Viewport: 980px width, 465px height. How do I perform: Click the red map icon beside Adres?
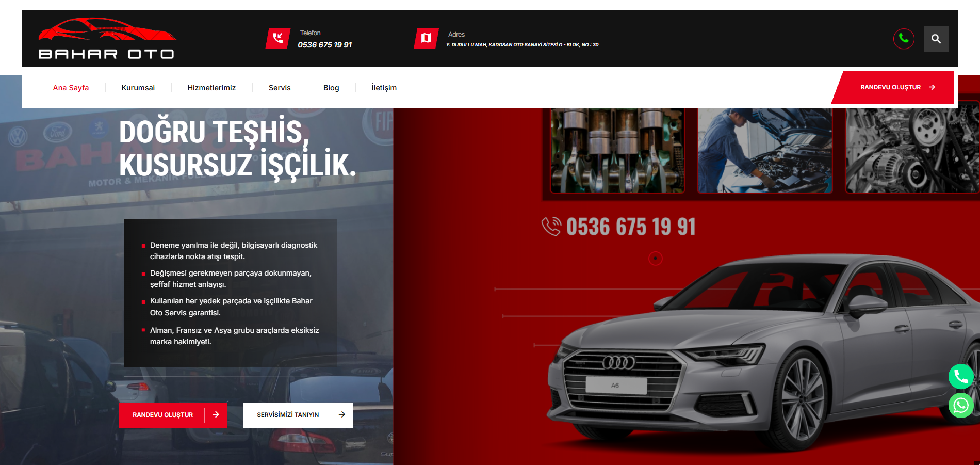tap(426, 38)
